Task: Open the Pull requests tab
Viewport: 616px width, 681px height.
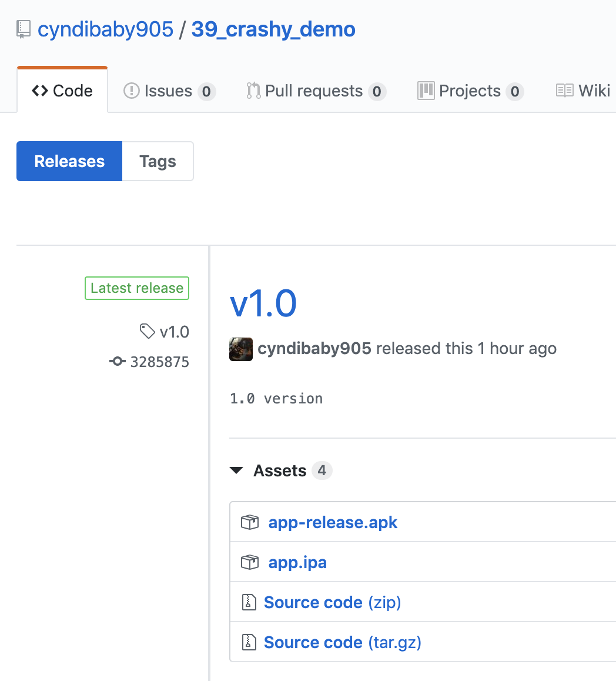Action: 315,91
